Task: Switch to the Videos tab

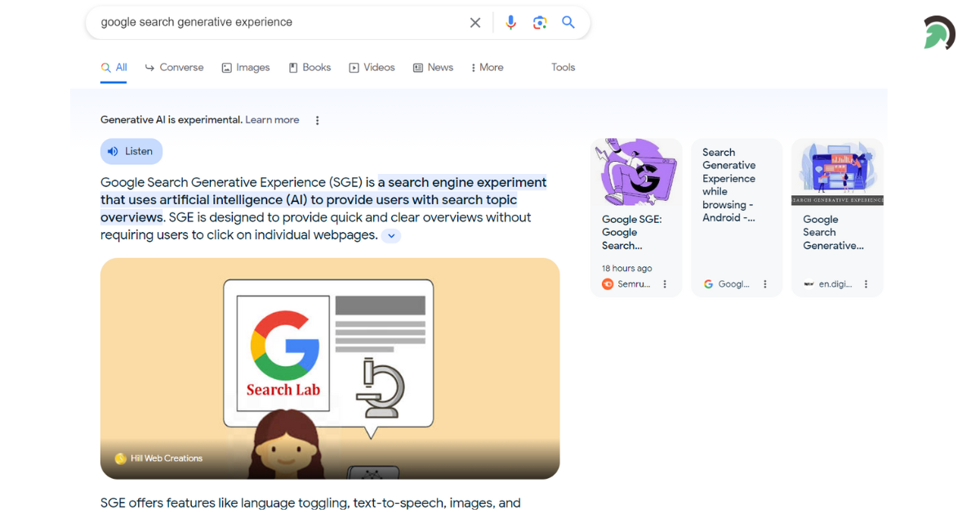Action: pyautogui.click(x=372, y=68)
